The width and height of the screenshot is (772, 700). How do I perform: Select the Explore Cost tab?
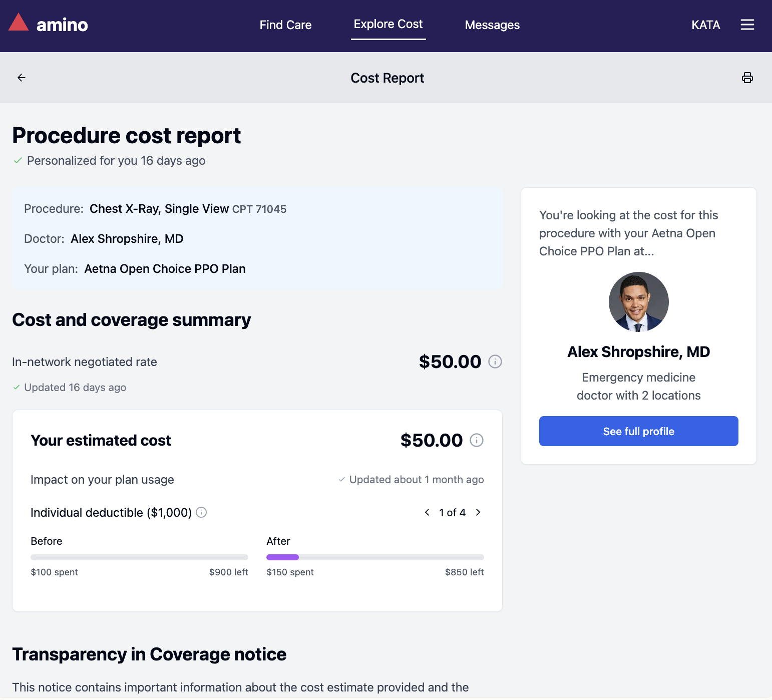[x=388, y=24]
